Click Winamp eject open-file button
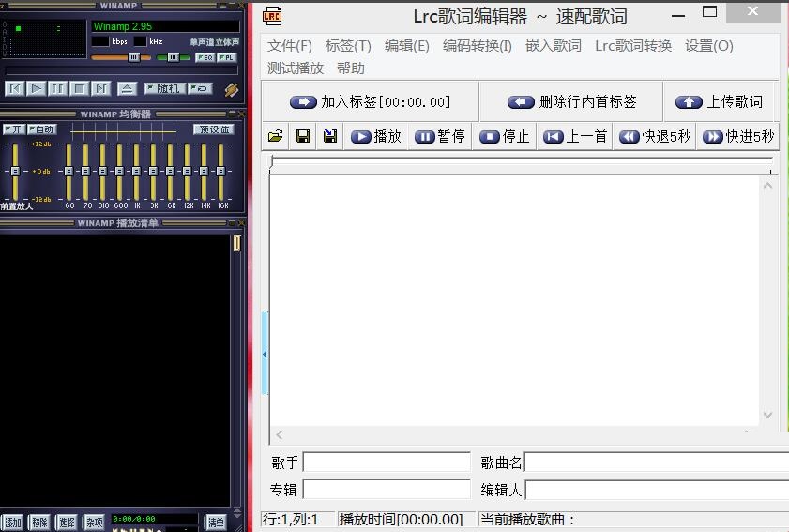Viewport: 789px width, 532px height. [127, 89]
